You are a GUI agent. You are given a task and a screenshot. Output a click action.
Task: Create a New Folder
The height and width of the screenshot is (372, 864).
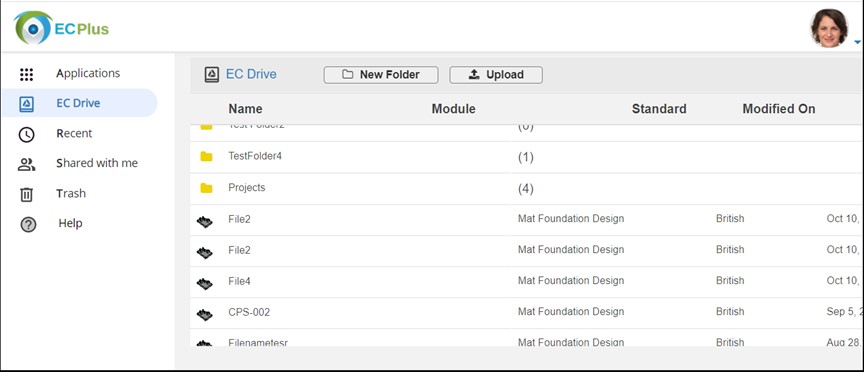pos(381,75)
